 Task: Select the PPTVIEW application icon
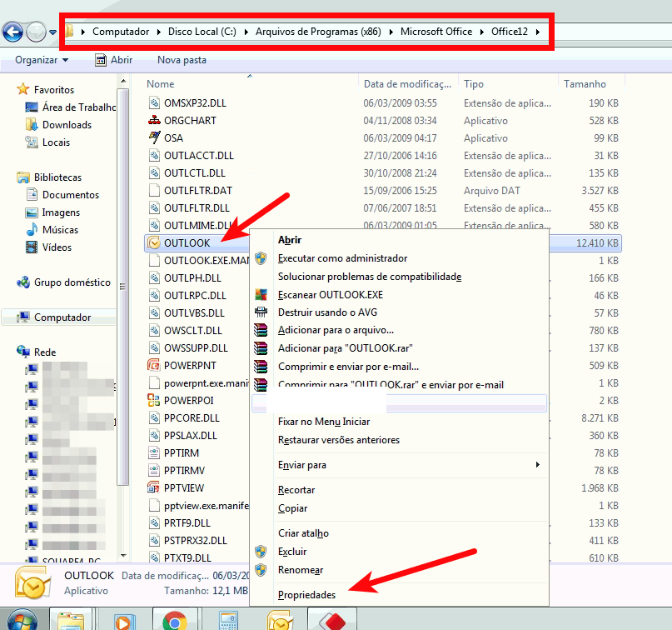point(154,487)
